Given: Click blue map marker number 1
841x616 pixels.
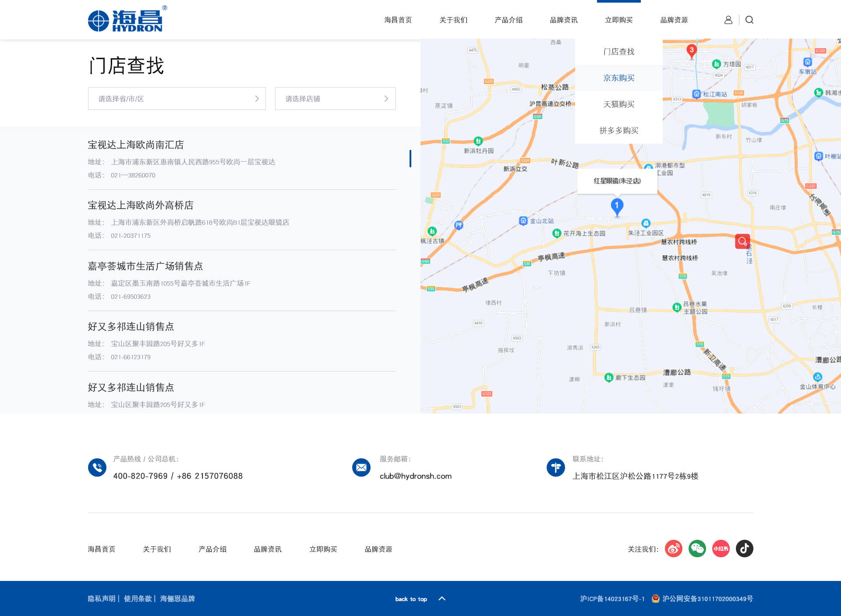Looking at the screenshot, I should [x=617, y=206].
